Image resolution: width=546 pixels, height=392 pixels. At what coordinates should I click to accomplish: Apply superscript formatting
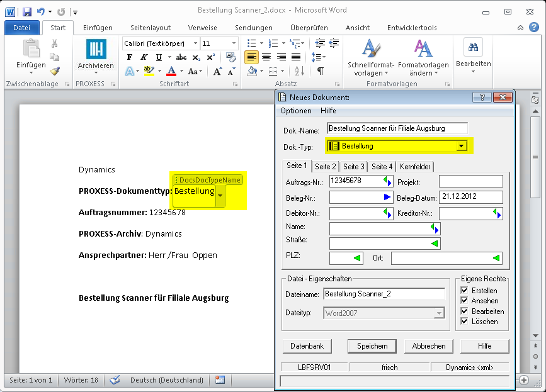tap(211, 57)
